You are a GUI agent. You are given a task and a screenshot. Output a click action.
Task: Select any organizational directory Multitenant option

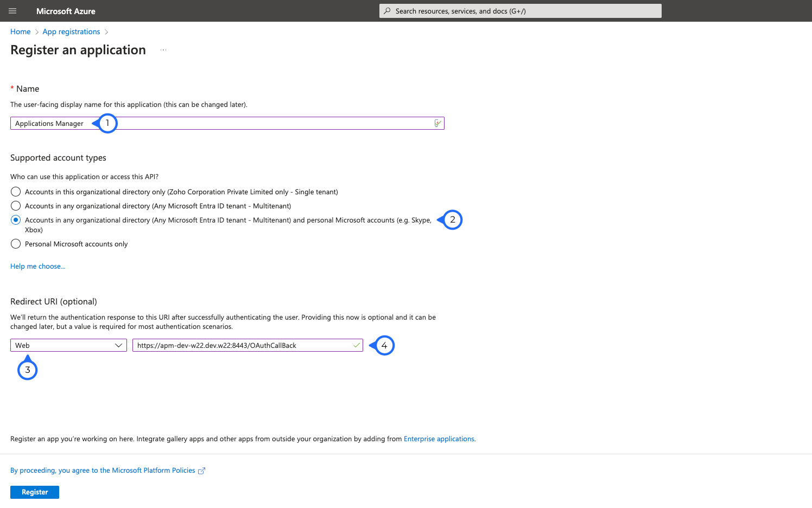[16, 206]
